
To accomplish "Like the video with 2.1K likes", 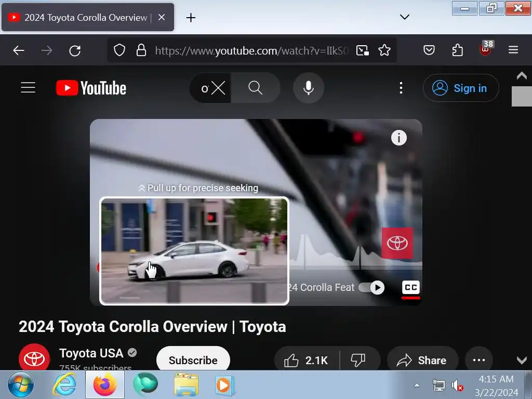I will 307,360.
